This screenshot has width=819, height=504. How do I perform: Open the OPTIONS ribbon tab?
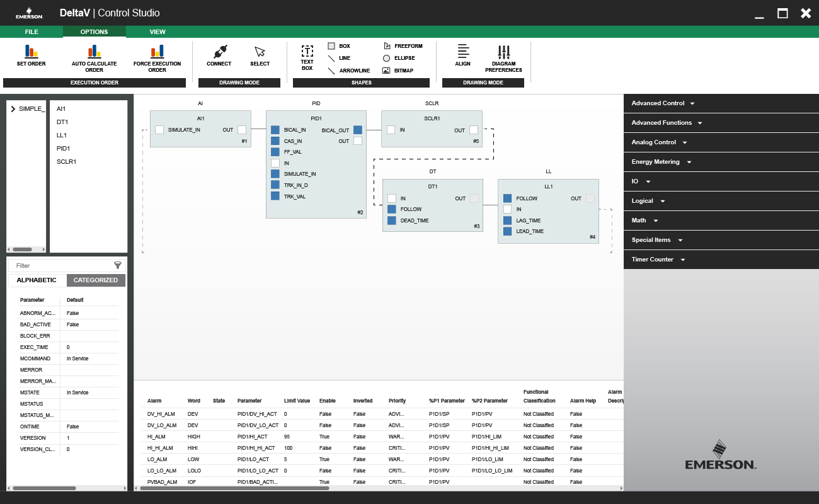point(94,32)
